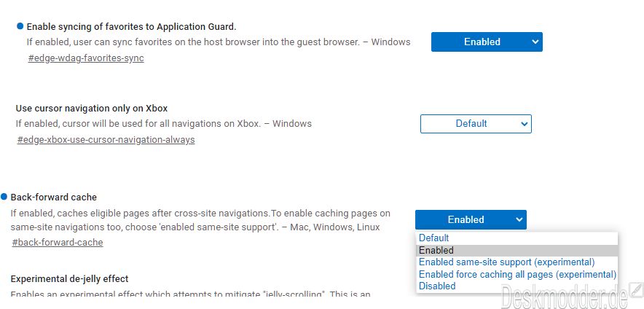Choose the highlighted Enabled option in list
644x309 pixels.
click(x=436, y=250)
